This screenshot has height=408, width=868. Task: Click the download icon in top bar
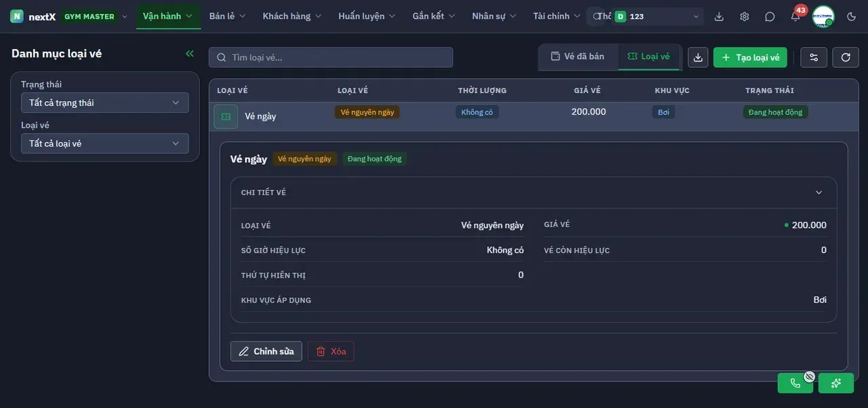[x=719, y=16]
